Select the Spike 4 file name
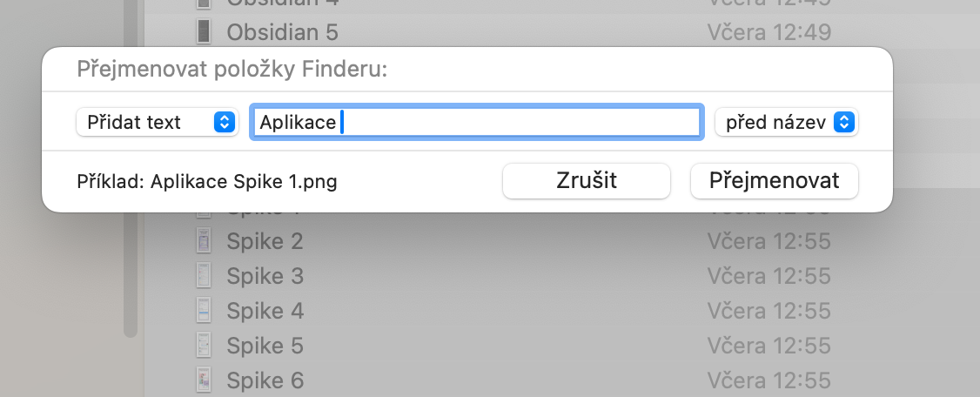This screenshot has height=397, width=980. (265, 311)
